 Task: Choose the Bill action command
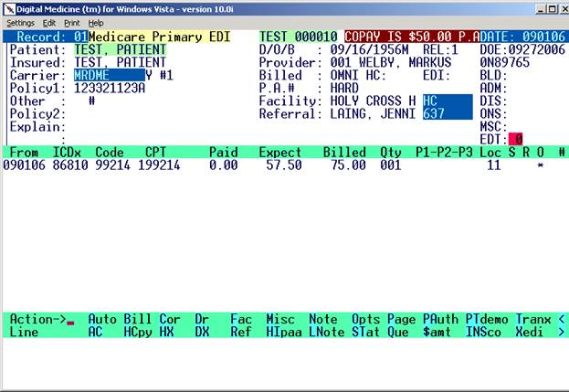pyautogui.click(x=137, y=319)
